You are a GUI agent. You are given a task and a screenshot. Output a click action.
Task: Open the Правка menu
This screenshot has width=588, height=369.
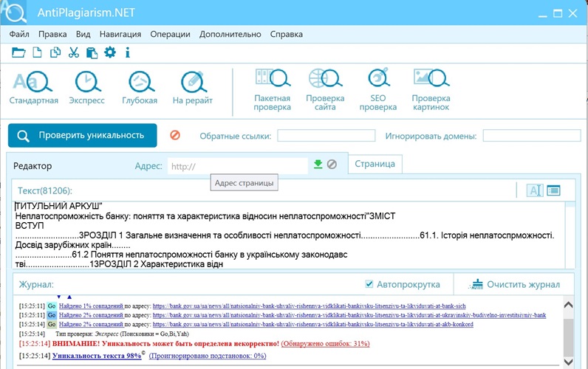(52, 34)
